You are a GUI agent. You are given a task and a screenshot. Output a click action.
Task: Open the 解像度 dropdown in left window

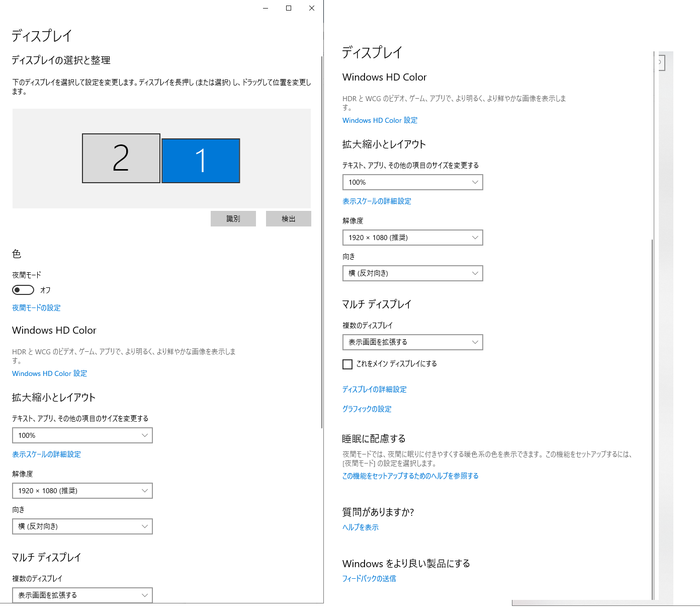click(82, 491)
